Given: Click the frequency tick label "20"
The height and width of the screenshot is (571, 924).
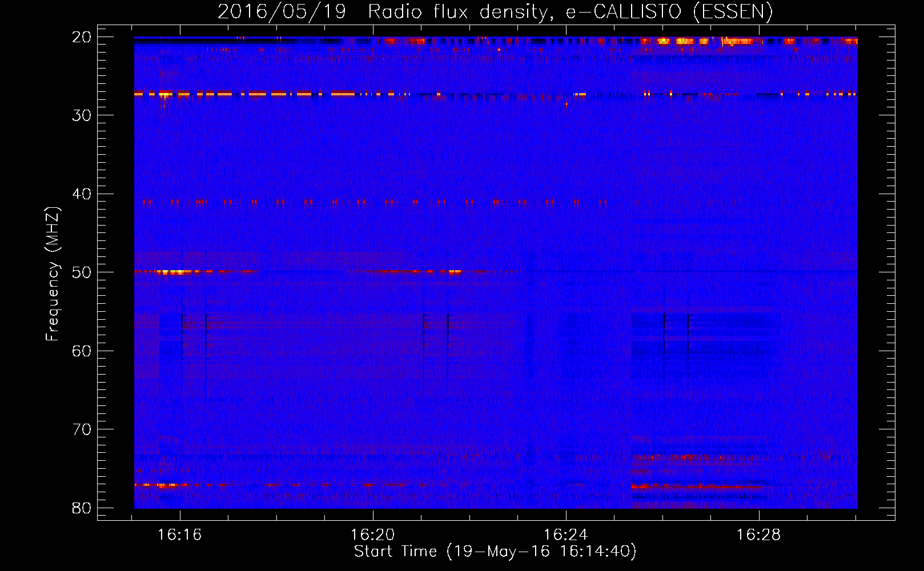Looking at the screenshot, I should [82, 37].
